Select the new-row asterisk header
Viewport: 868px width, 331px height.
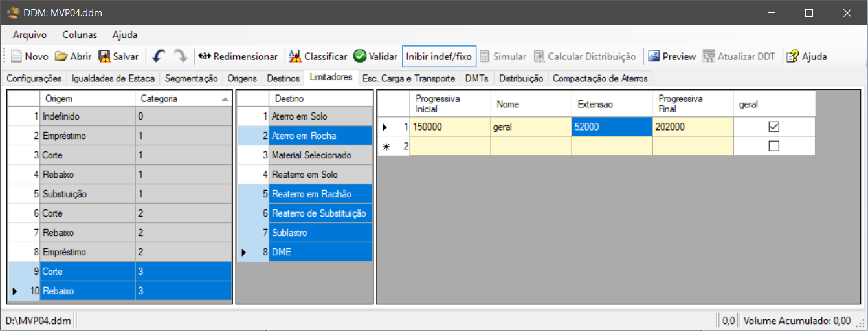point(394,146)
